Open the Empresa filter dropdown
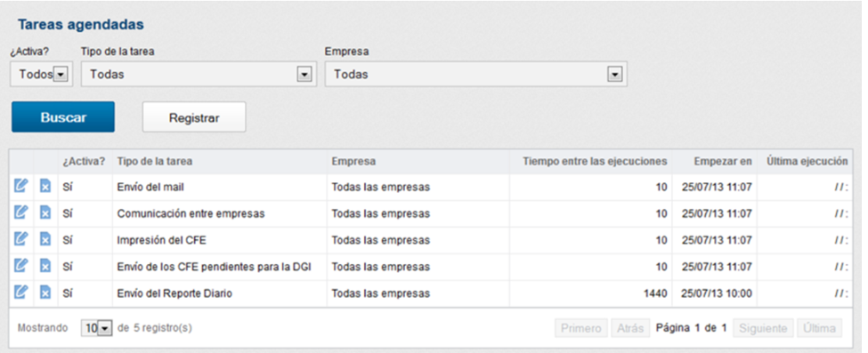Viewport: 868px width, 353px height. click(x=476, y=74)
